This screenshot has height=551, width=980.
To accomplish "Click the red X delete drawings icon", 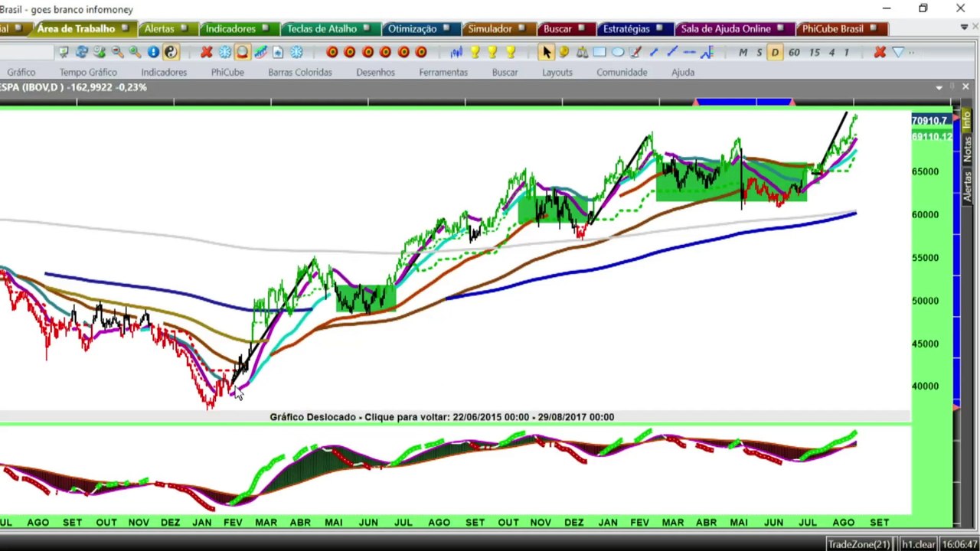I will [x=880, y=52].
